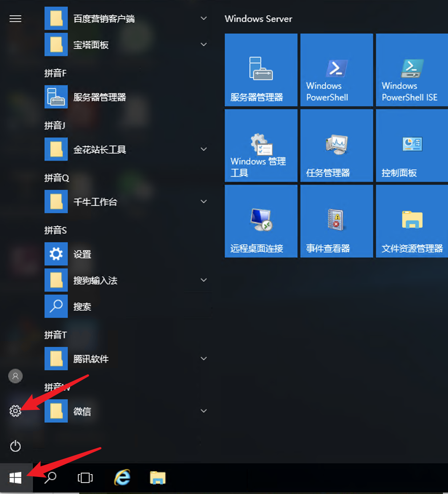Image resolution: width=448 pixels, height=494 pixels.
Task: Expand the 百度营销客户端 folder
Action: (x=204, y=18)
